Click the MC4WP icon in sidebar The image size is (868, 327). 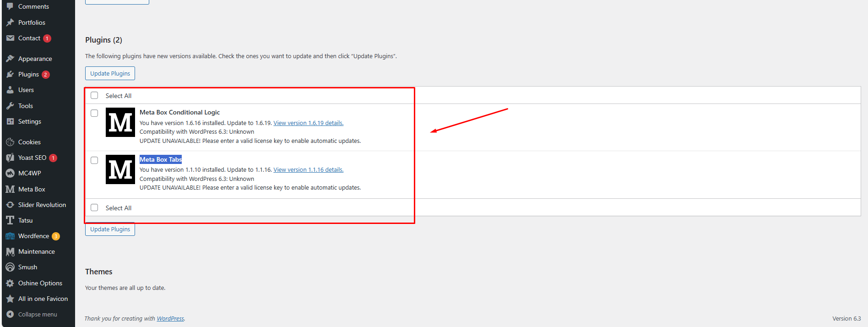10,173
